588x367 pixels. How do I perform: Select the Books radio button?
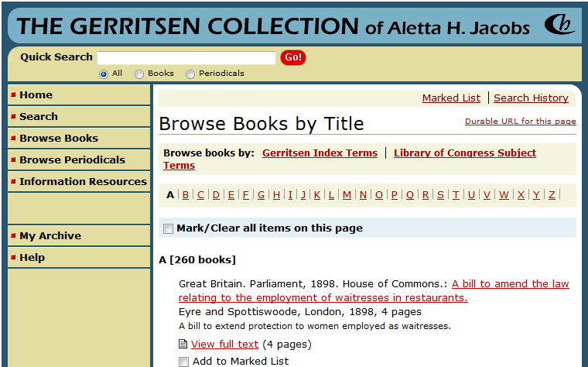pos(139,74)
